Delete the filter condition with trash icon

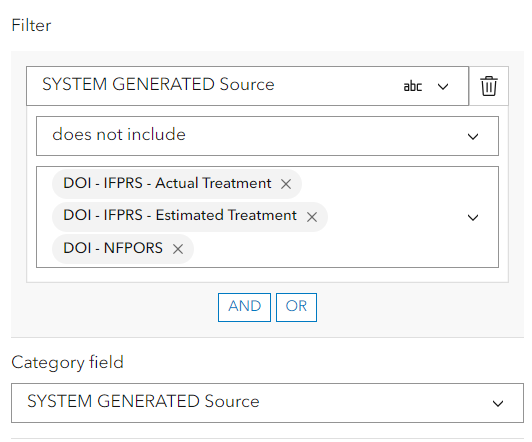[489, 86]
